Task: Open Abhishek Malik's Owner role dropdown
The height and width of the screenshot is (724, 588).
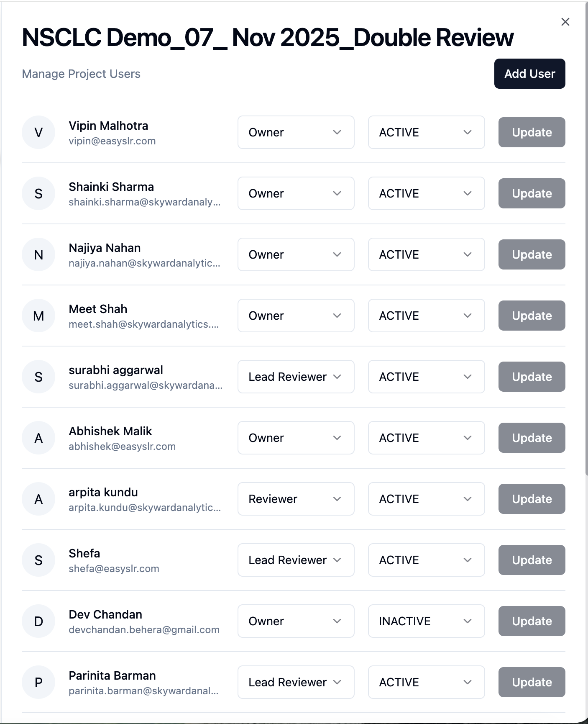Action: point(296,438)
